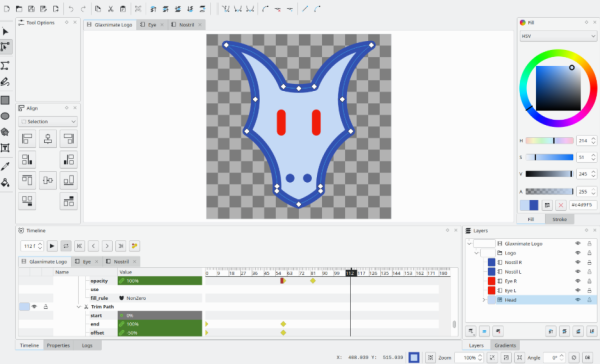Click Align top edge button
This screenshot has width=600, height=364.
[27, 180]
